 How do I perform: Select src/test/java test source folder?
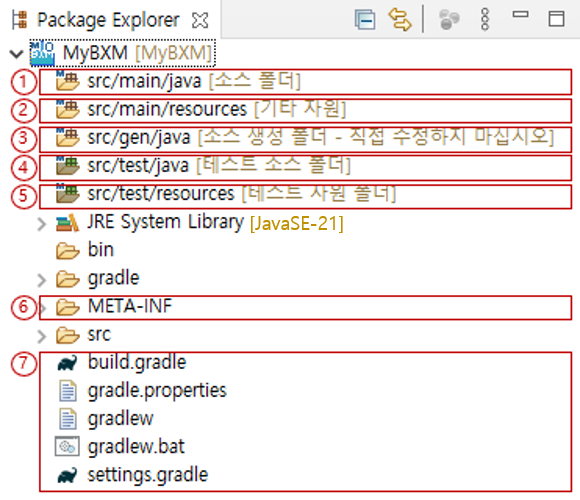[219, 165]
